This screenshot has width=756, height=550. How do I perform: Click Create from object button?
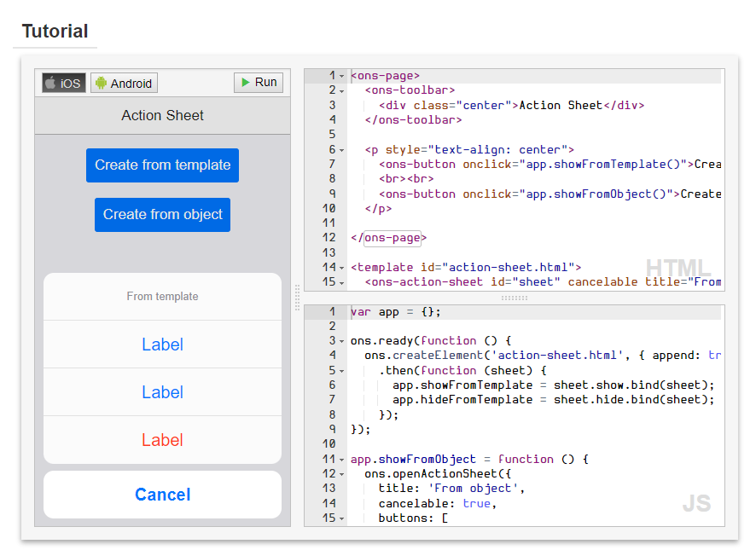tap(162, 215)
